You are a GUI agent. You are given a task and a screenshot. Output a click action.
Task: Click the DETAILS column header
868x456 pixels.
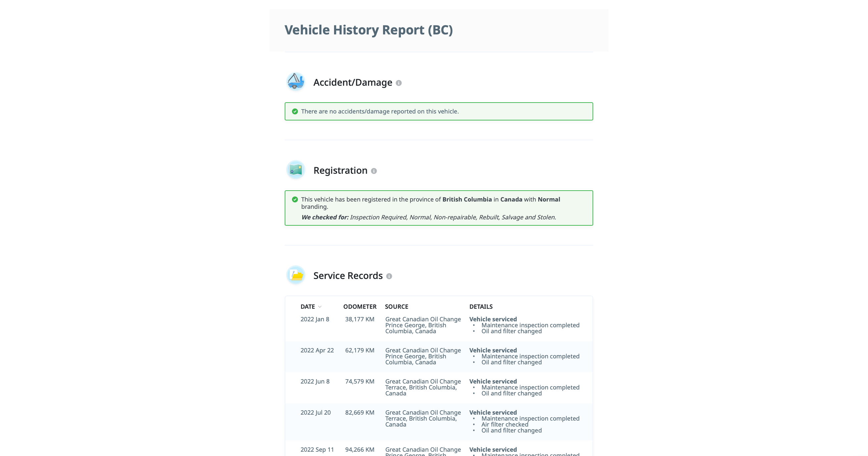point(481,306)
